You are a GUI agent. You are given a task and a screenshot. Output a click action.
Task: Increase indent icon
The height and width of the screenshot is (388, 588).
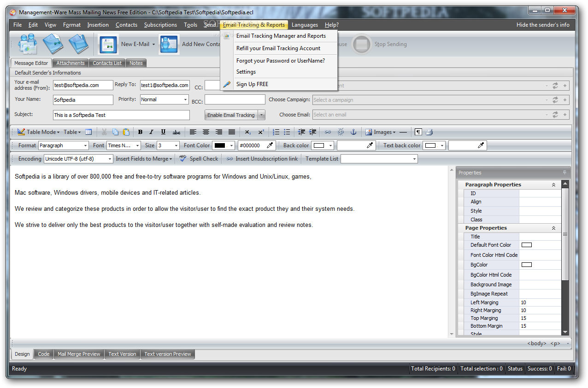pyautogui.click(x=313, y=132)
